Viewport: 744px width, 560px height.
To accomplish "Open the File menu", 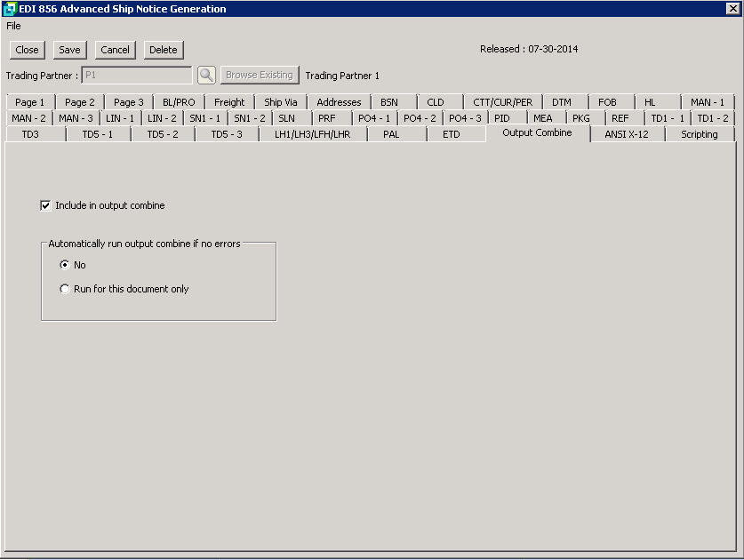I will tap(13, 26).
